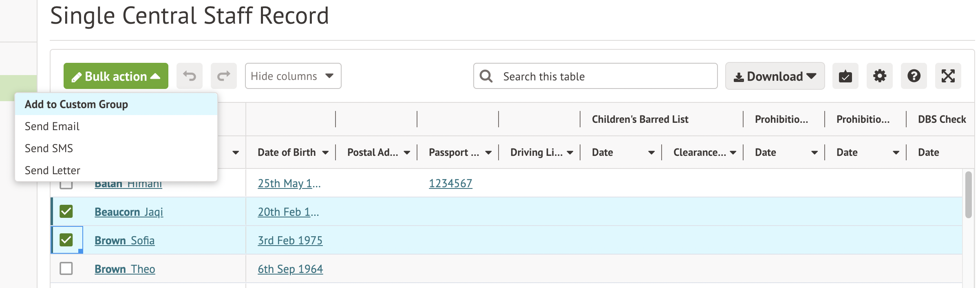Click the redo arrow icon
The width and height of the screenshot is (980, 288).
[224, 76]
